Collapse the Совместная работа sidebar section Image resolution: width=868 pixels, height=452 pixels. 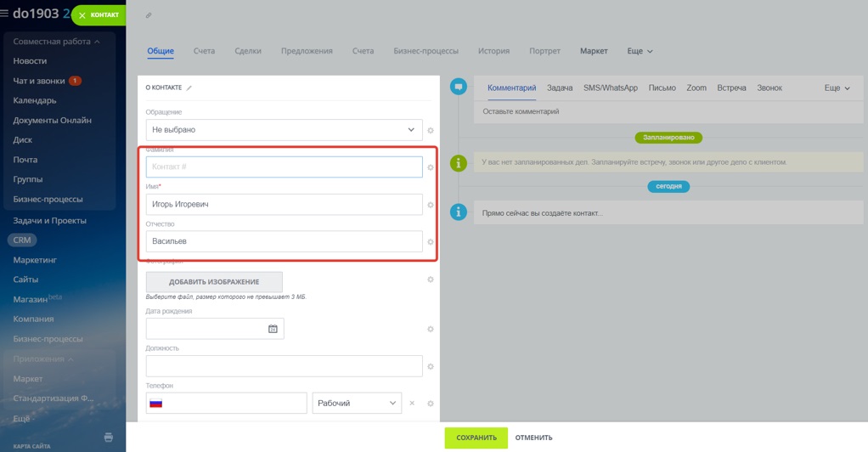[56, 42]
